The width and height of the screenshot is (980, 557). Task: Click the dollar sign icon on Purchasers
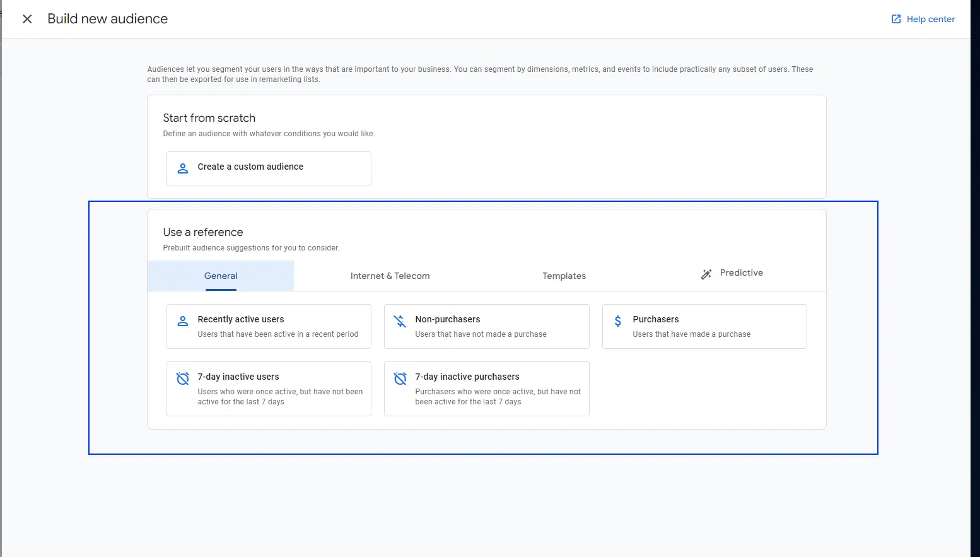(x=618, y=321)
